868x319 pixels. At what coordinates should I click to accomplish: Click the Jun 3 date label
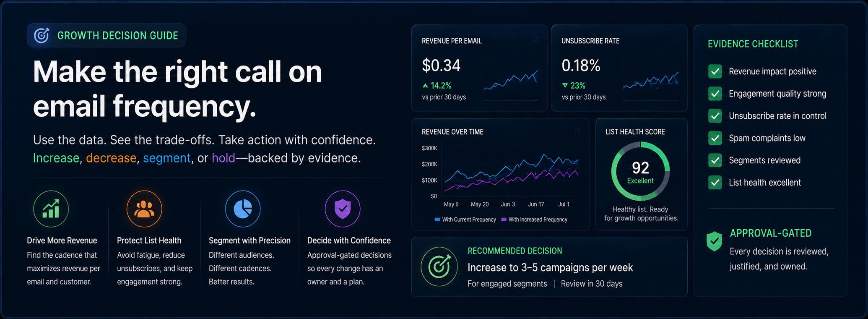(x=508, y=204)
